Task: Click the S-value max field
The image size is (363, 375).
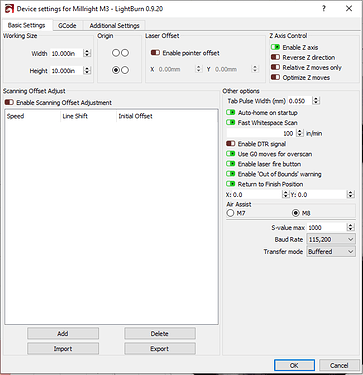Action: pyautogui.click(x=327, y=227)
